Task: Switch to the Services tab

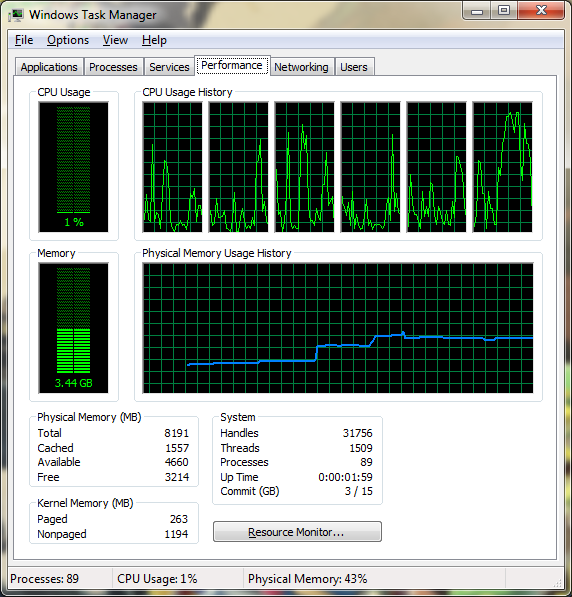Action: 169,67
